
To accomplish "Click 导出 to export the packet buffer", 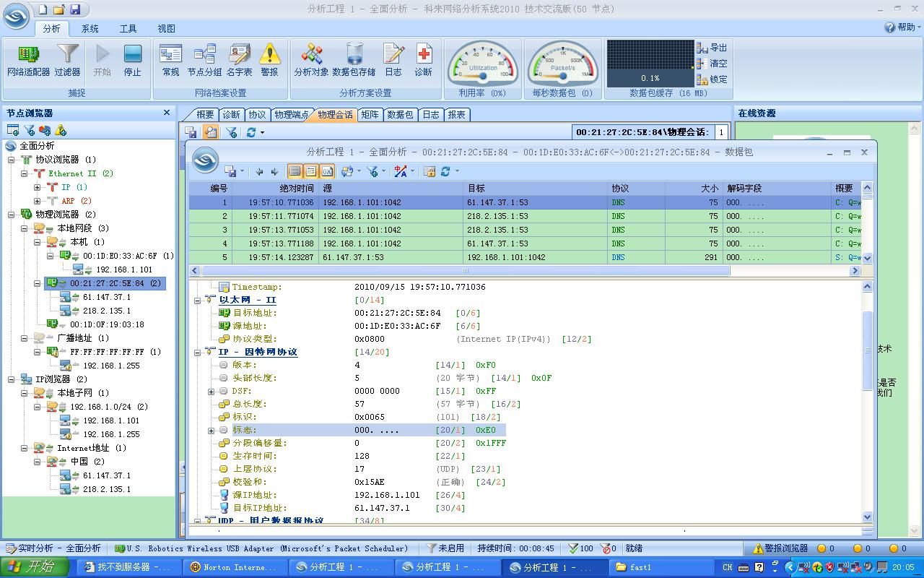I will [x=712, y=48].
